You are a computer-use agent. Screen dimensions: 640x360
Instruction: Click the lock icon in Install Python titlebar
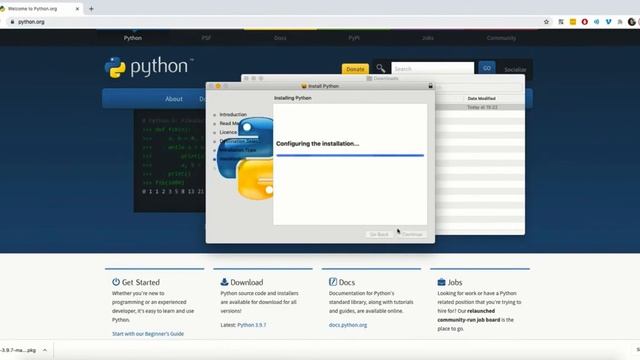pos(430,86)
